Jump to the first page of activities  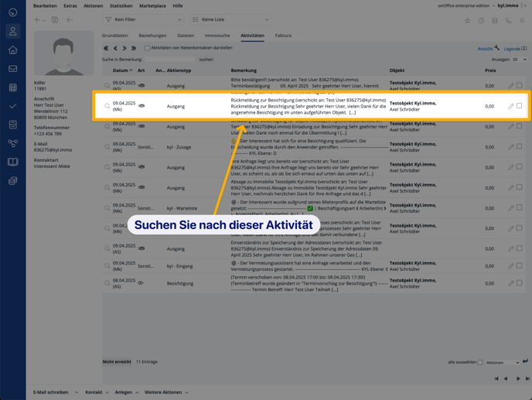click(x=106, y=48)
